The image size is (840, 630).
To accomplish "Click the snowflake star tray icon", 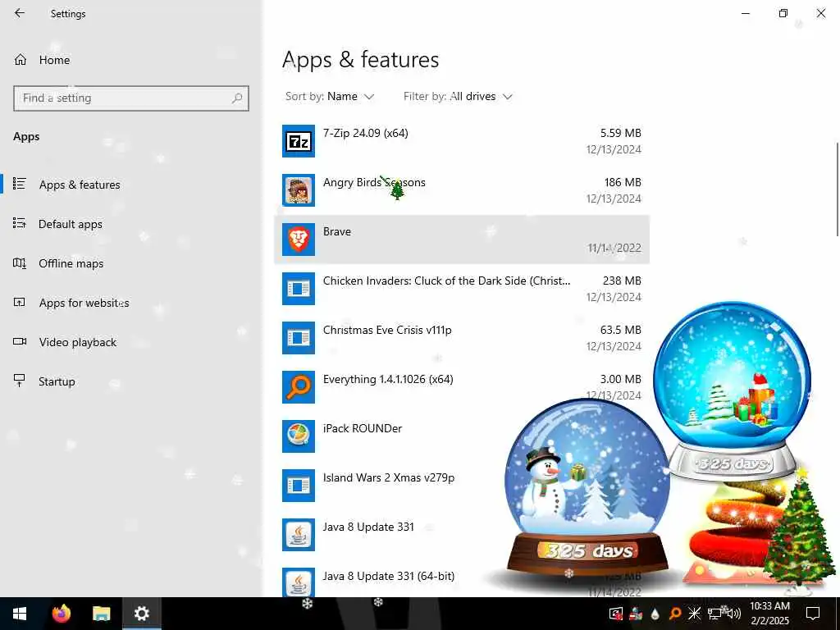I will coord(694,614).
